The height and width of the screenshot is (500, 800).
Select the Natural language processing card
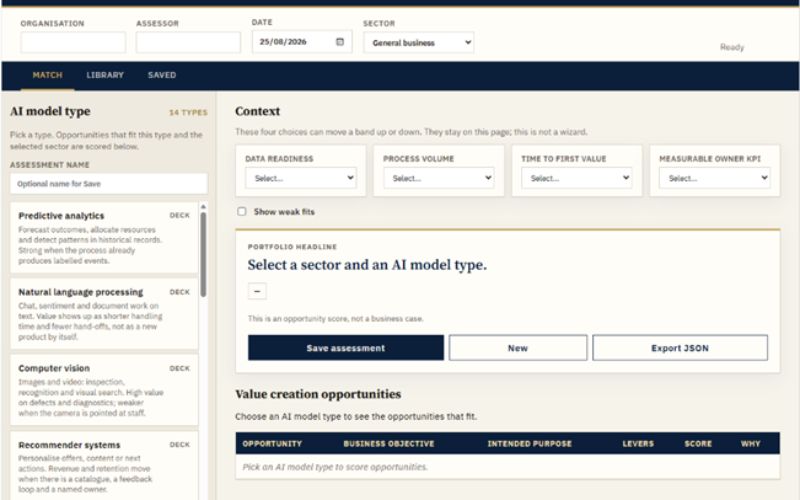pyautogui.click(x=104, y=314)
